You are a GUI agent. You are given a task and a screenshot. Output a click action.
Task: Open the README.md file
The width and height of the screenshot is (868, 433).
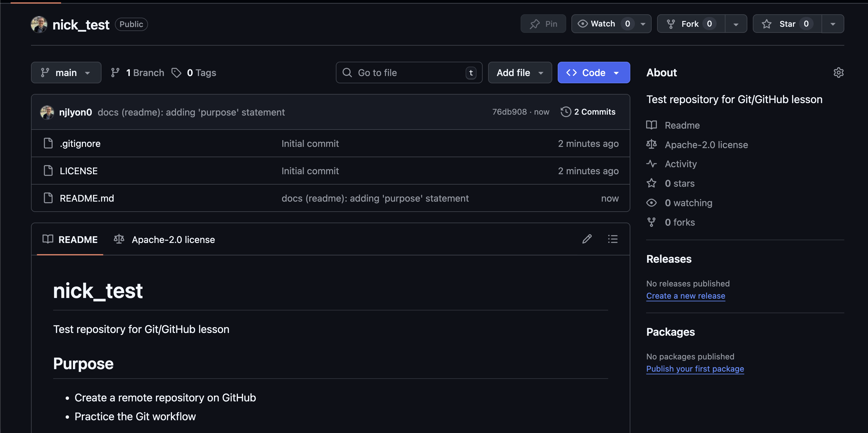tap(87, 198)
